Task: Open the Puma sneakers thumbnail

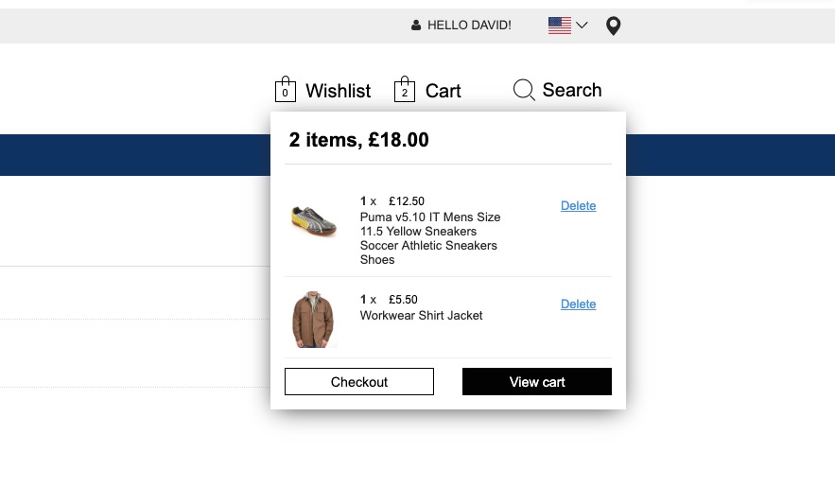Action: pyautogui.click(x=313, y=222)
